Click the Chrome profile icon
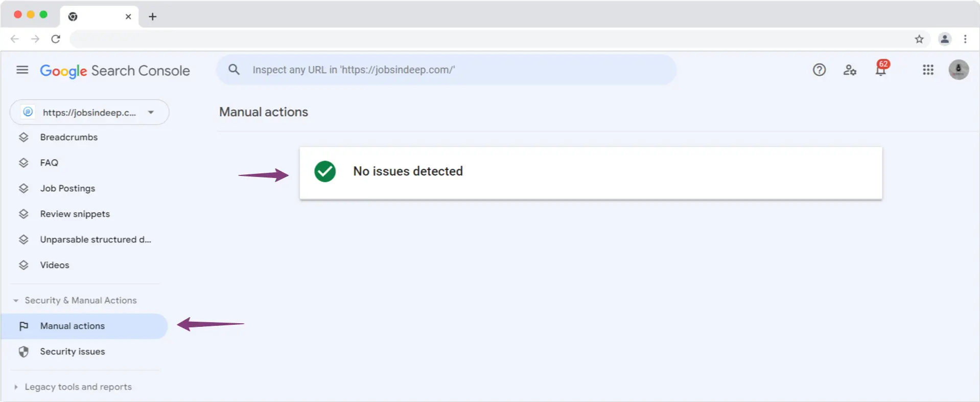 pyautogui.click(x=945, y=39)
